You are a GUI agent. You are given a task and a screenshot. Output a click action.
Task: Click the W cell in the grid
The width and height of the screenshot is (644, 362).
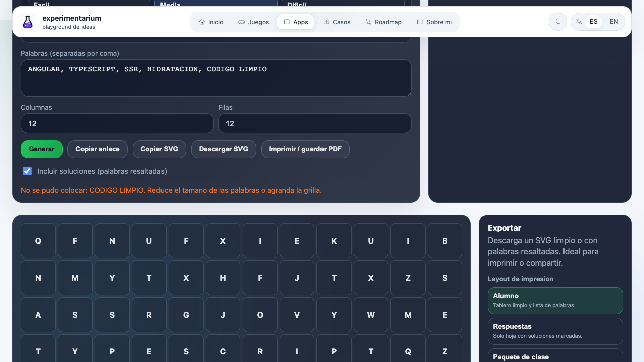click(371, 315)
